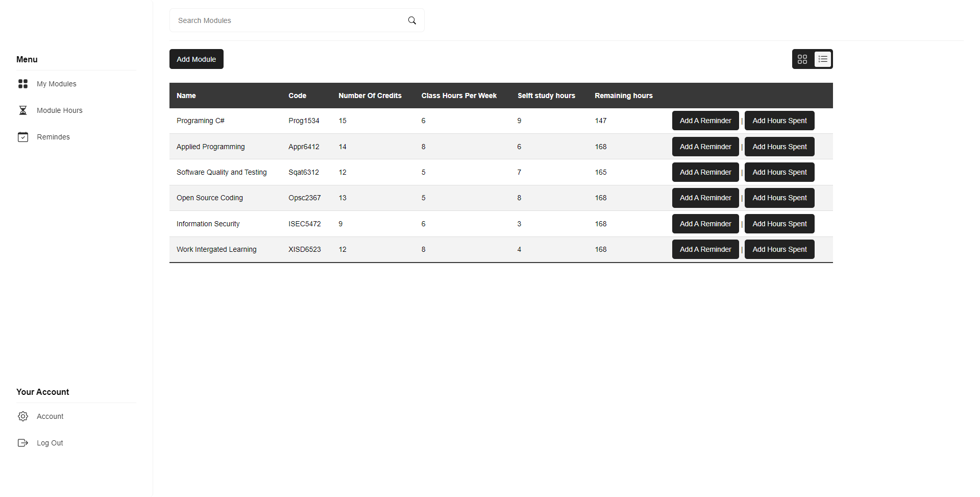Open Account under Your Account section
Viewport: 980px width, 497px height.
(50, 416)
